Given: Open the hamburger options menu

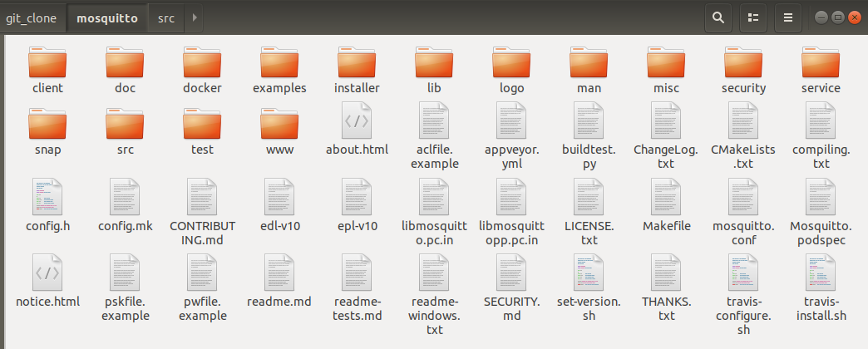Looking at the screenshot, I should (789, 17).
